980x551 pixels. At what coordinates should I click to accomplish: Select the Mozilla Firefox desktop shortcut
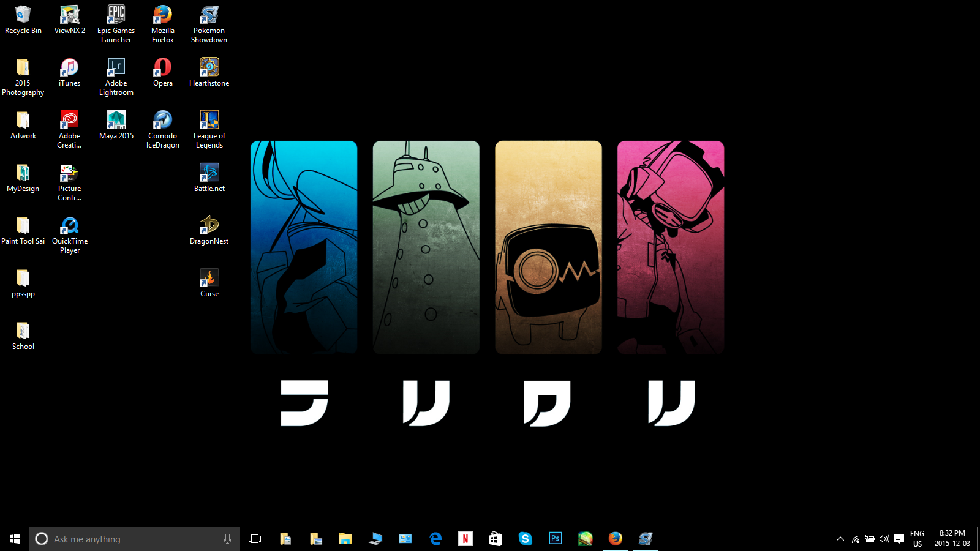tap(162, 24)
